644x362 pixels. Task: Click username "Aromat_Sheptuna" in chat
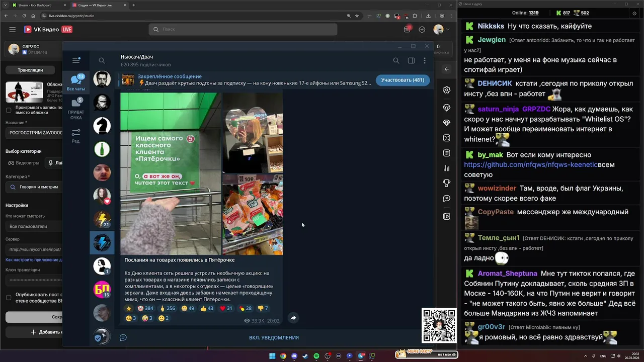[x=508, y=274]
